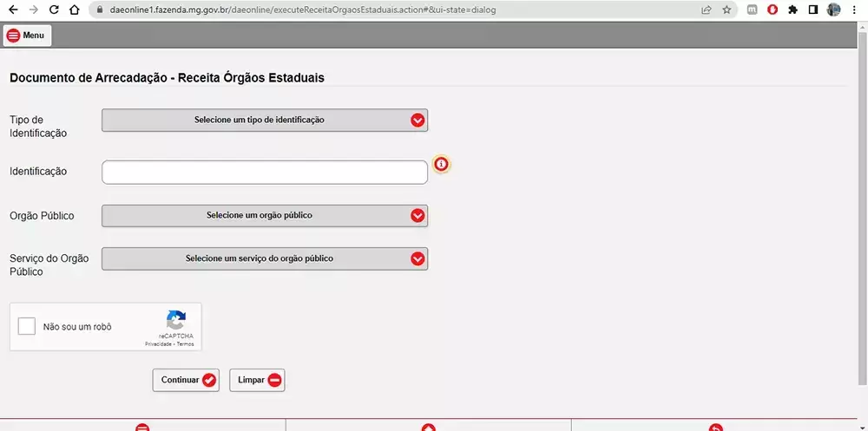Toggle the browser side panel icon
This screenshot has height=431, width=868.
813,10
